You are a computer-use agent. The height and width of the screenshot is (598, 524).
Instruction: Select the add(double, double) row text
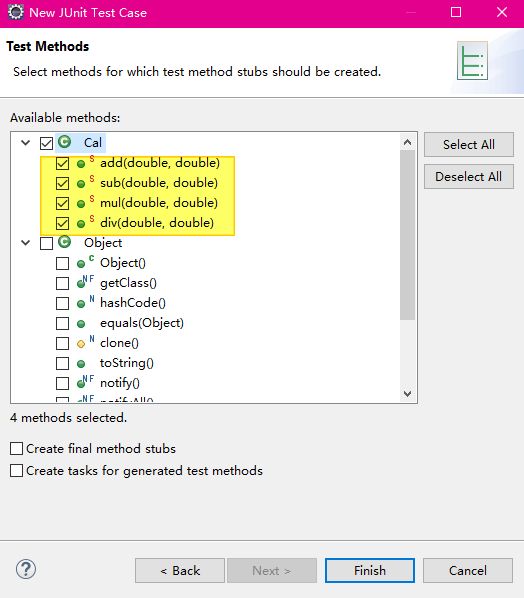pos(160,163)
